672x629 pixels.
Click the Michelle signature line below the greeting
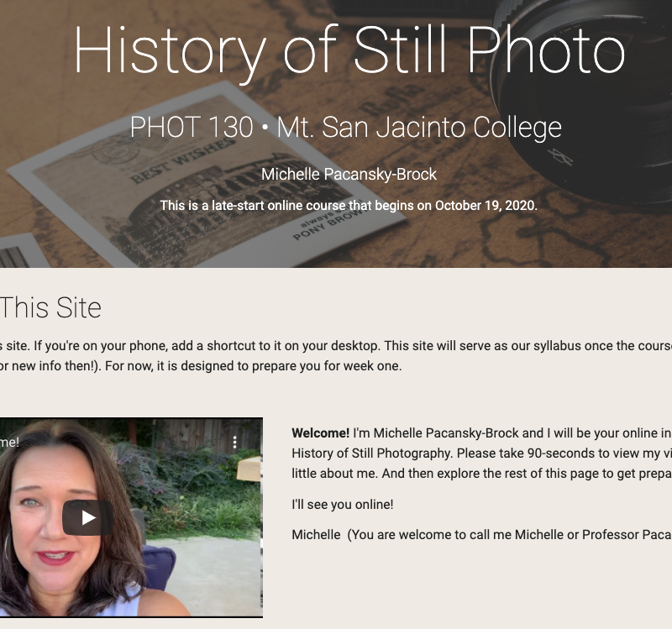pyautogui.click(x=481, y=535)
